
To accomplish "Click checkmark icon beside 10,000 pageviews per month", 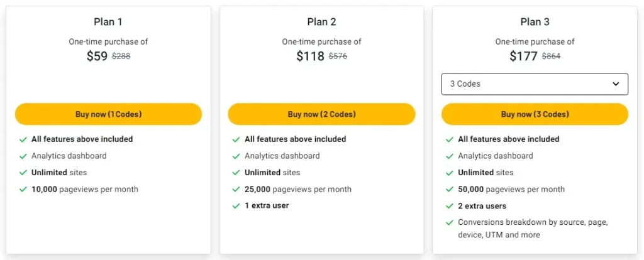I will 23,189.
